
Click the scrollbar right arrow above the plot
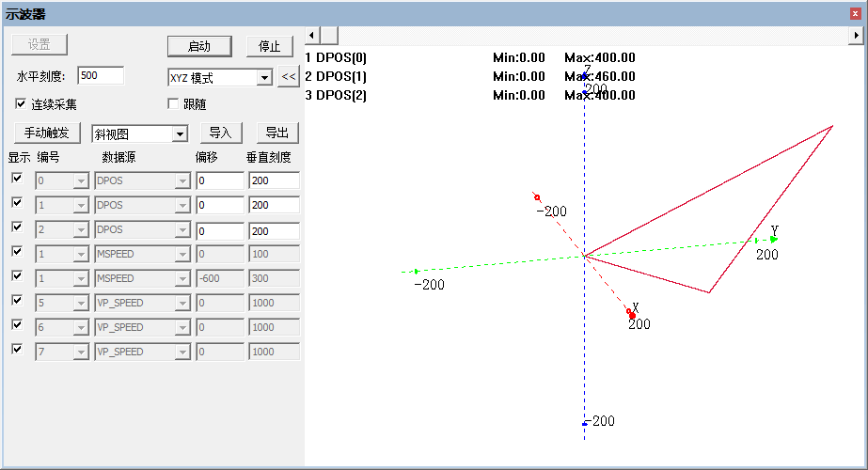[x=856, y=36]
